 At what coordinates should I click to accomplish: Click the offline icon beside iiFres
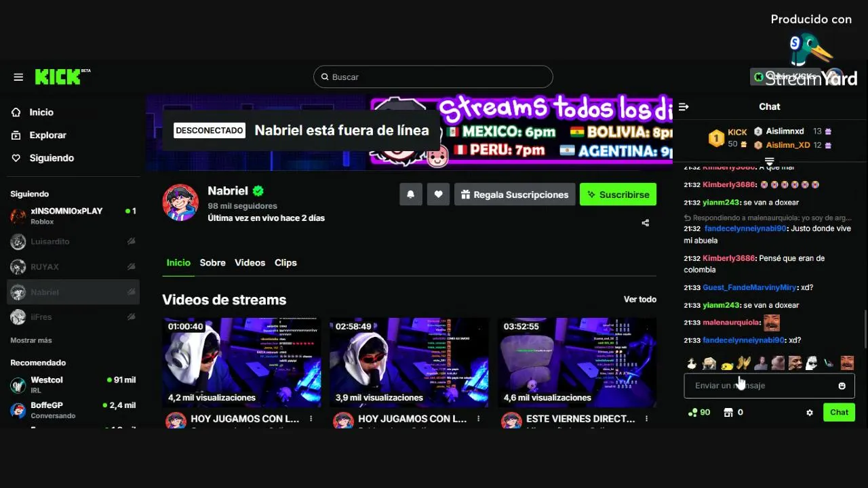[x=132, y=317]
